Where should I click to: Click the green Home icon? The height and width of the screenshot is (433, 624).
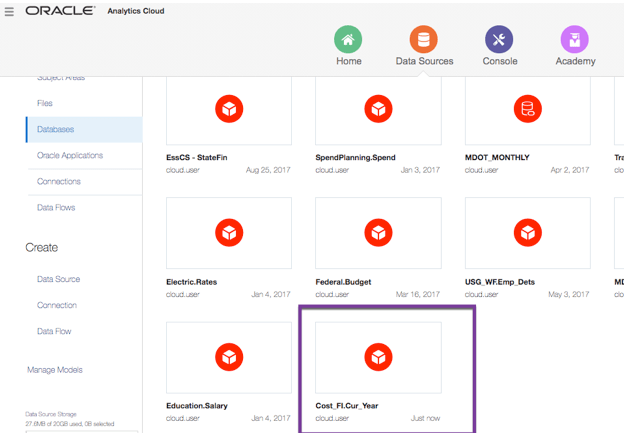tap(348, 40)
